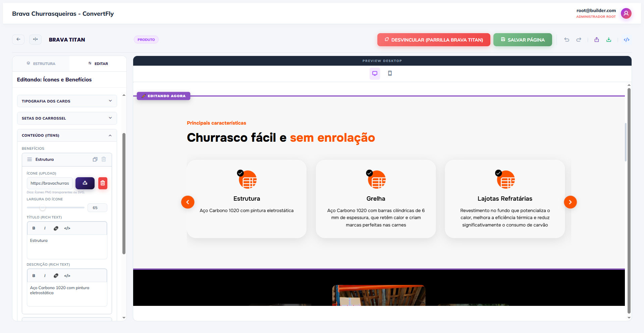
Task: Open the code view with the </> icon
Action: pyautogui.click(x=627, y=40)
